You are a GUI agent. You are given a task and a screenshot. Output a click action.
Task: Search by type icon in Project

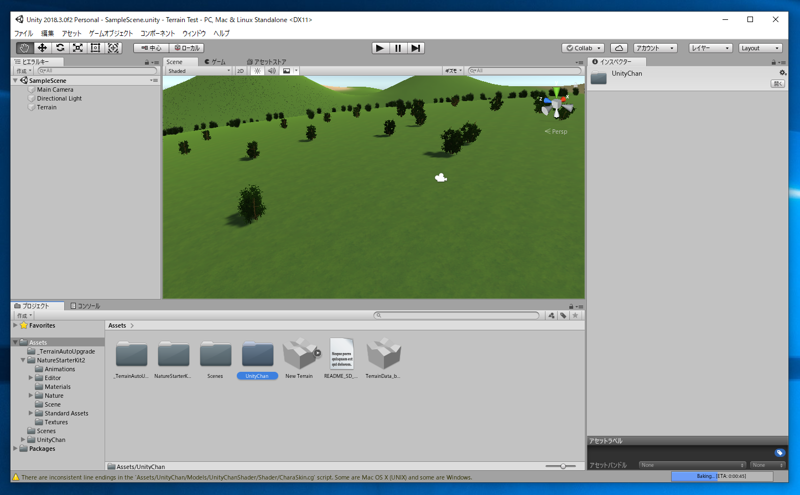(x=552, y=315)
